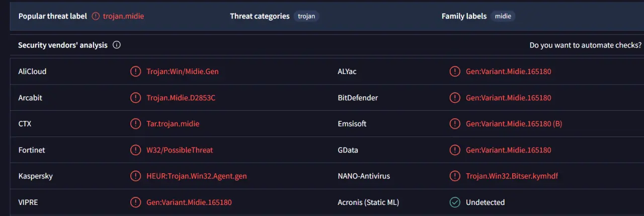Click the CTX detection warning icon

[135, 124]
